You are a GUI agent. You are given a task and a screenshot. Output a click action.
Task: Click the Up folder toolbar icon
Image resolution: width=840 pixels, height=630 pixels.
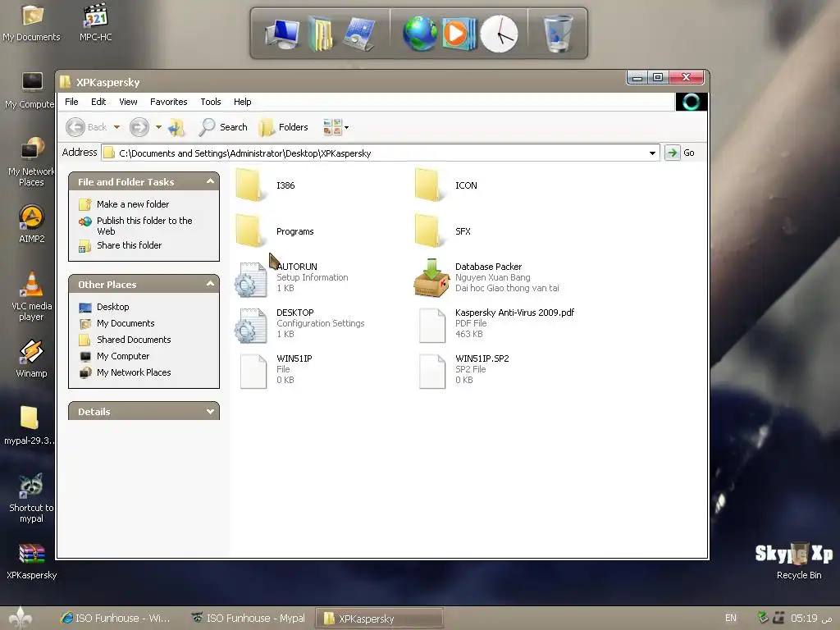click(177, 127)
